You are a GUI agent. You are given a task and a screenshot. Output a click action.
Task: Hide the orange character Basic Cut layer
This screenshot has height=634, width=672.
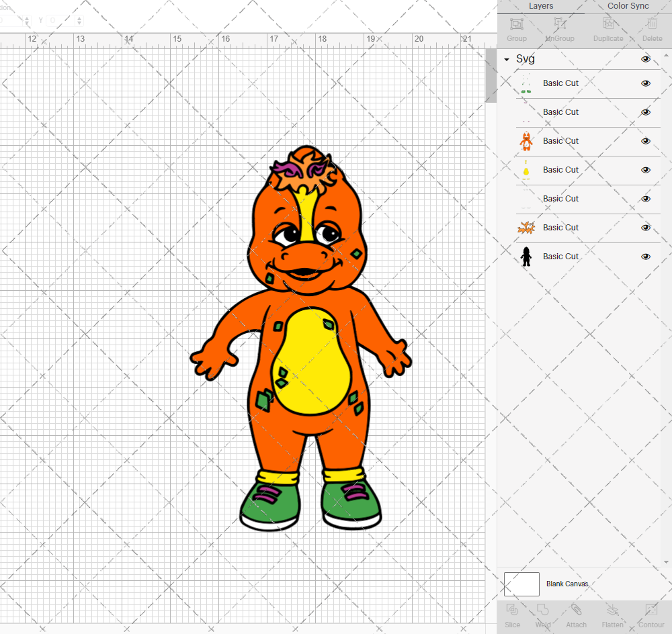coord(645,140)
